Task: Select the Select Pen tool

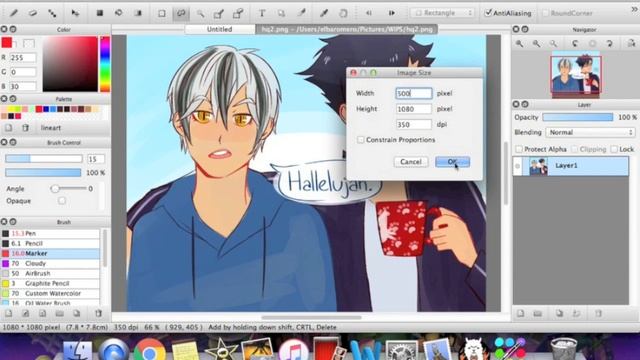Action: pos(219,13)
